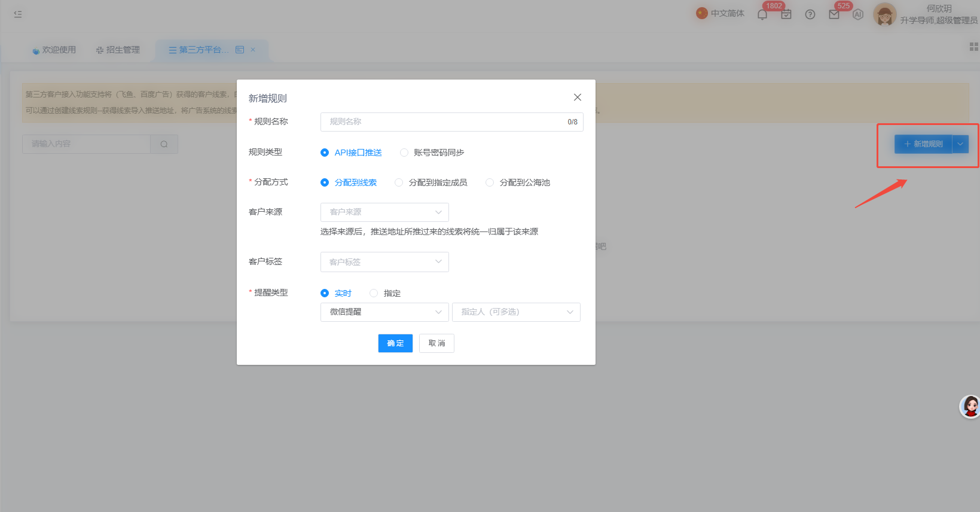The height and width of the screenshot is (512, 980).
Task: Open the mail envelope icon
Action: pyautogui.click(x=834, y=14)
